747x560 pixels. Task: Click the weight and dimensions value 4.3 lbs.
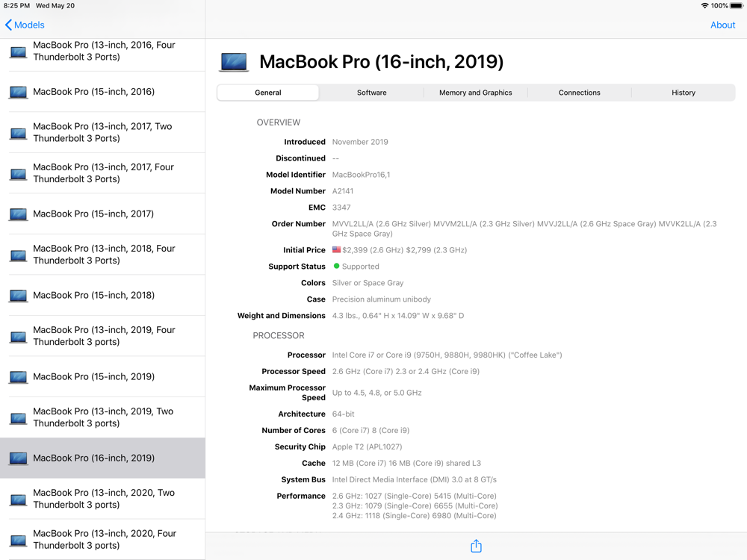click(x=398, y=316)
